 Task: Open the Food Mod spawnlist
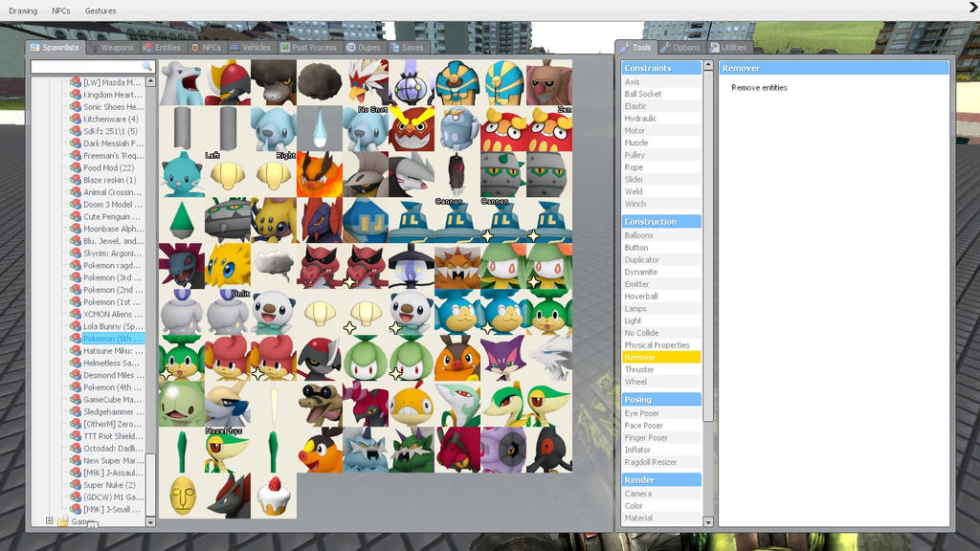pyautogui.click(x=100, y=167)
